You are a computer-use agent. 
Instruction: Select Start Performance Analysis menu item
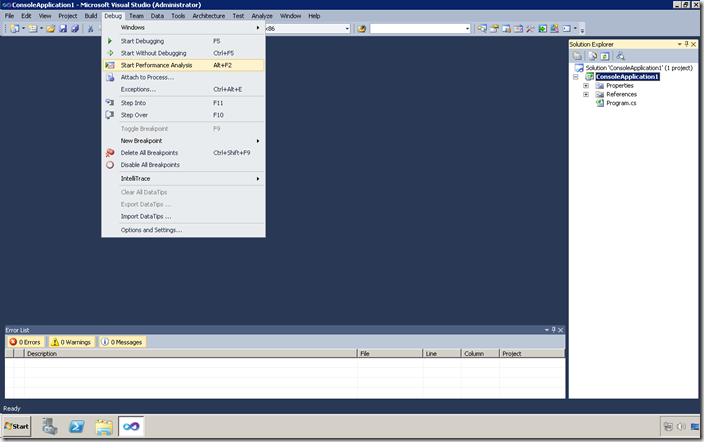coord(183,65)
